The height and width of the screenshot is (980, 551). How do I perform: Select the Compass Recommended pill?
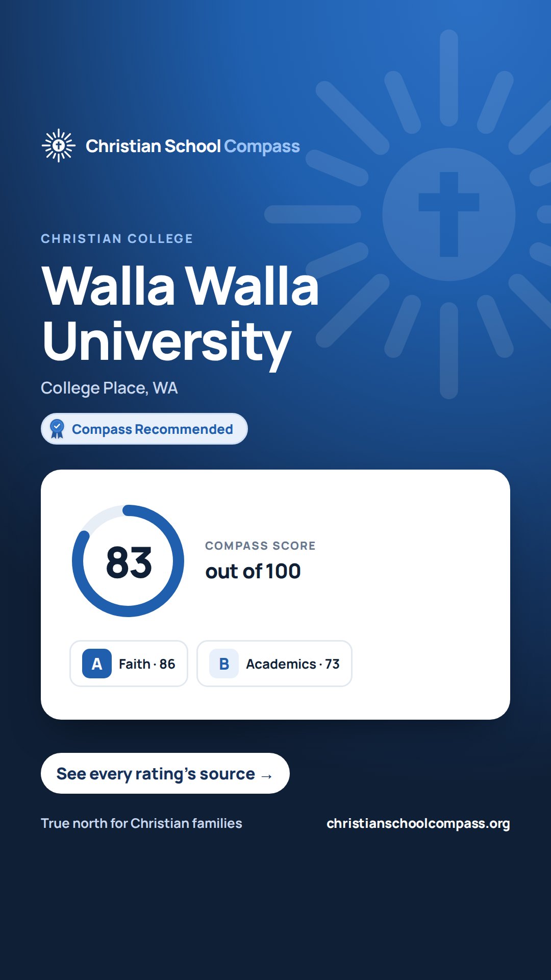144,429
